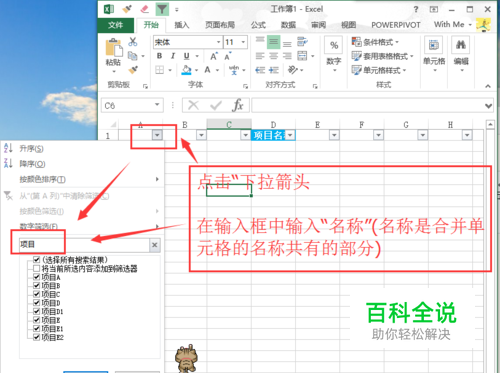Image resolution: width=500 pixels, height=373 pixels.
Task: Click the eraser quick access icon
Action: [x=145, y=9]
